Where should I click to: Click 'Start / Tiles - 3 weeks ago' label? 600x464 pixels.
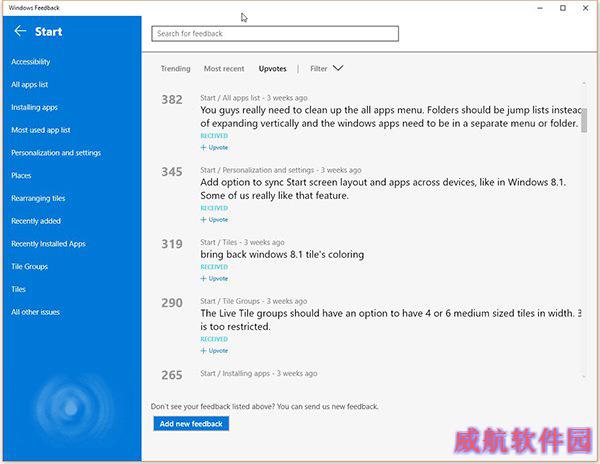(242, 242)
